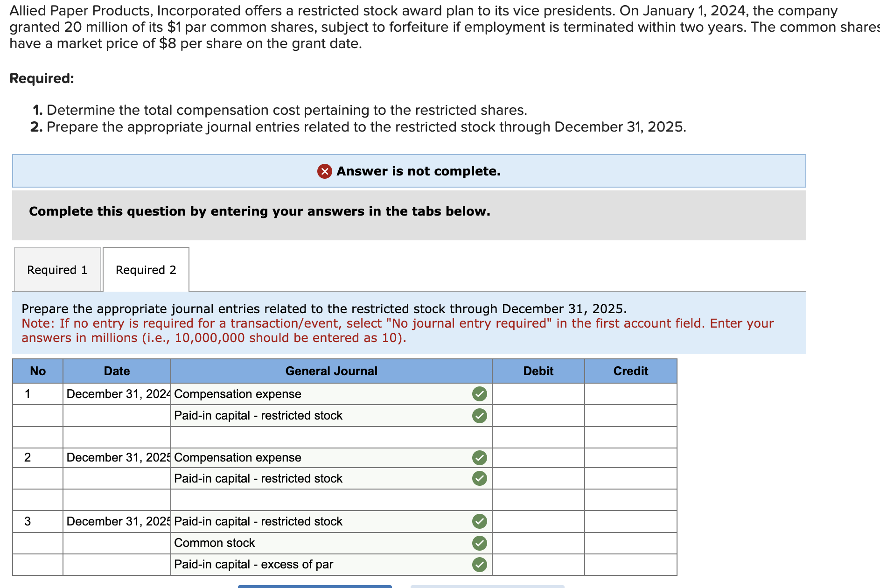The image size is (880, 588).
Task: Click the checkmark beside Compensation expense for December 31, 2025
Action: (x=480, y=458)
